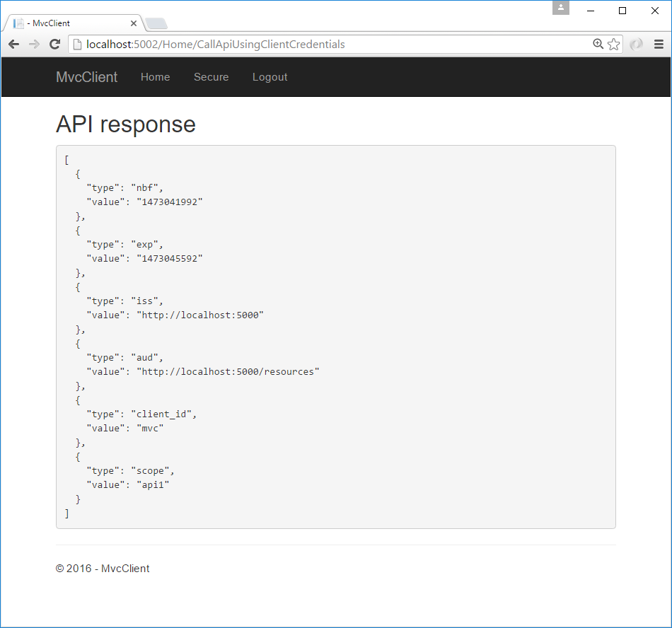Click the user profile icon in title bar
Viewport: 672px width, 628px height.
(x=561, y=8)
